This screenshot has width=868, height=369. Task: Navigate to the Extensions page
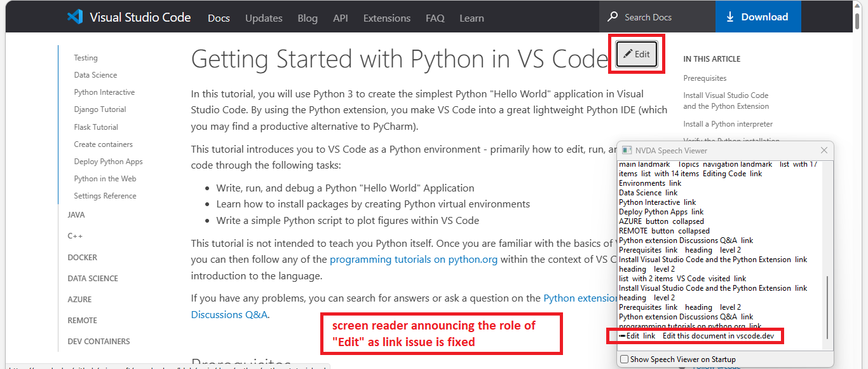[x=386, y=18]
